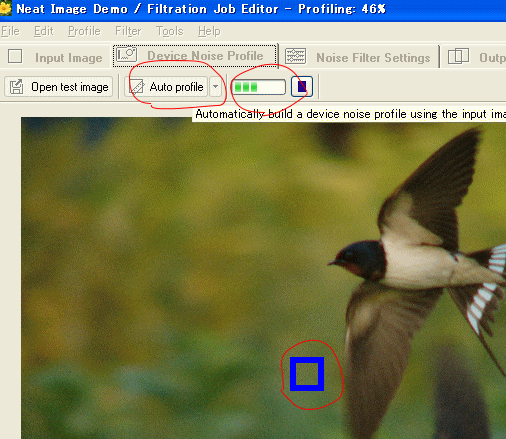Click the Auto profile button
This screenshot has width=506, height=439.
point(166,87)
